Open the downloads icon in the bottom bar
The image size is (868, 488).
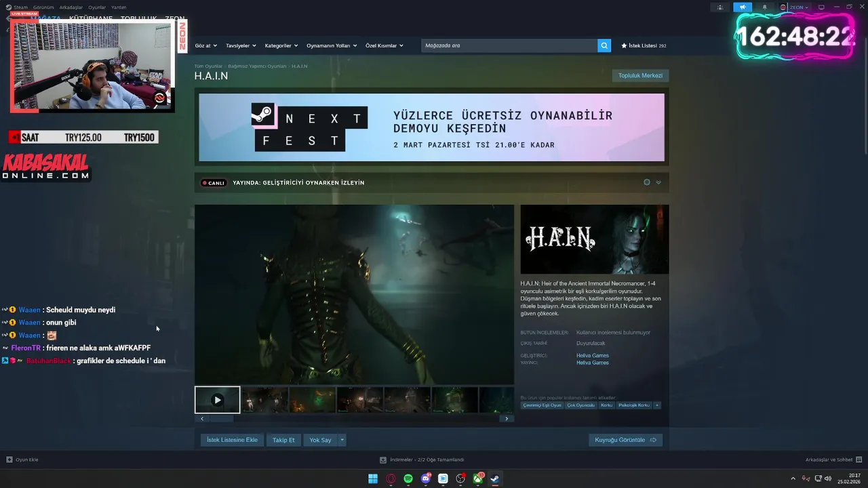(x=383, y=460)
